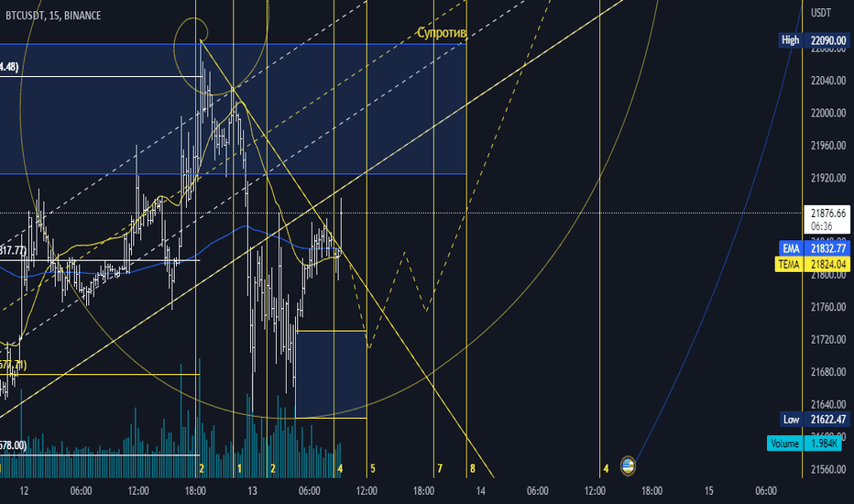The width and height of the screenshot is (854, 504).
Task: Select the Low 21622.47 price label
Action: coord(815,419)
